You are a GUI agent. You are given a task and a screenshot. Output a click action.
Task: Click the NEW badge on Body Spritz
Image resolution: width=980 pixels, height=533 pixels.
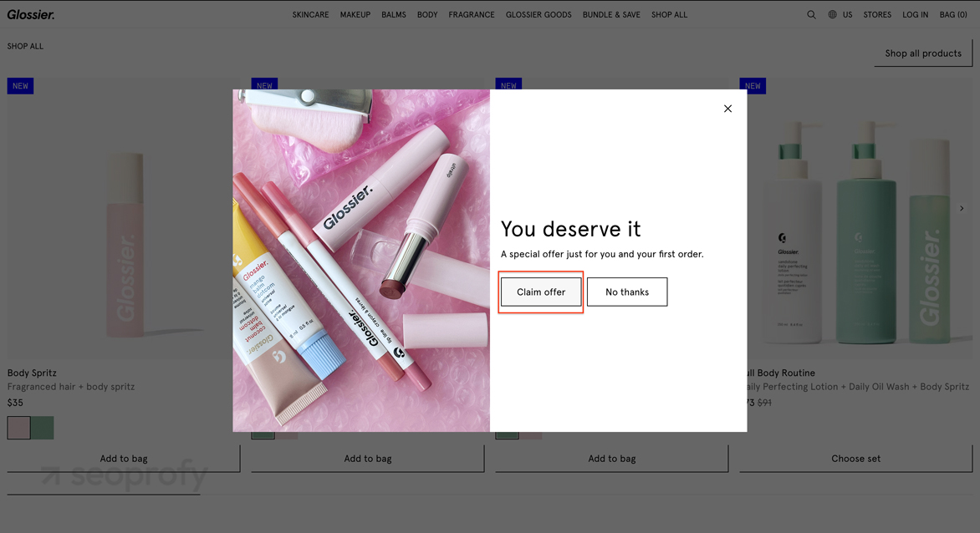coord(21,86)
